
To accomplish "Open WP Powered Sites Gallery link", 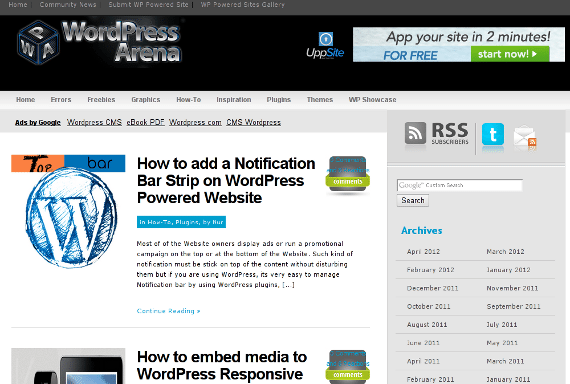I will tap(242, 5).
